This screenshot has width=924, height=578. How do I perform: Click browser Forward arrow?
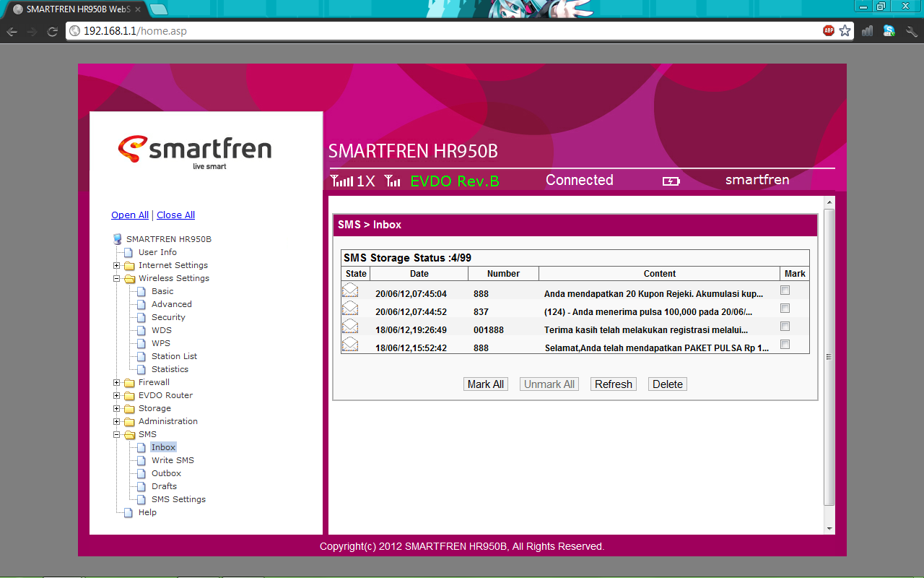click(x=32, y=31)
